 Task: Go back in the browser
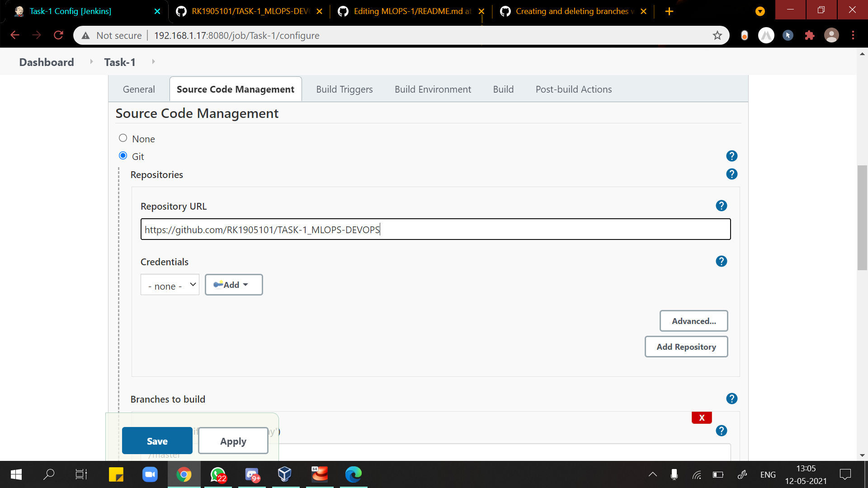[15, 35]
